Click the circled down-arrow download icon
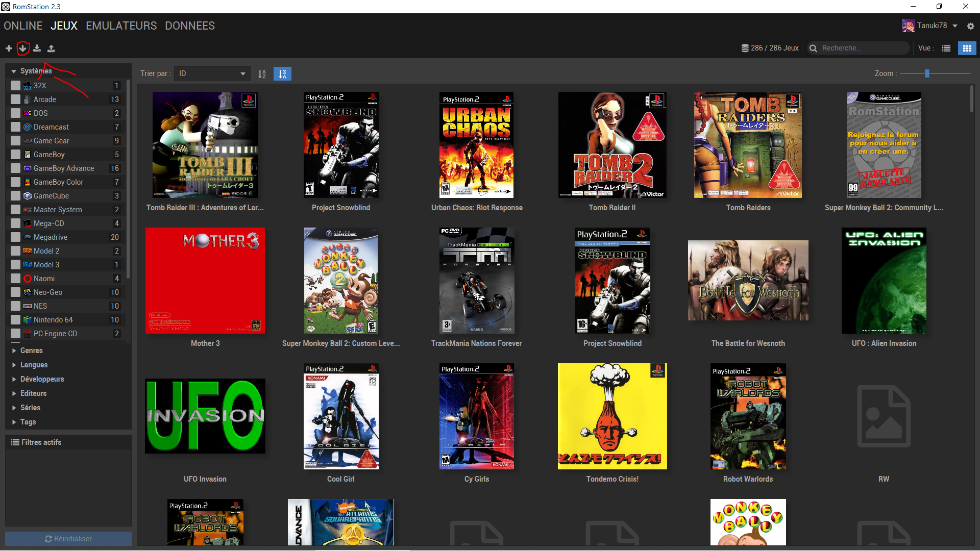Screen dimensions: 980x551 coord(22,48)
